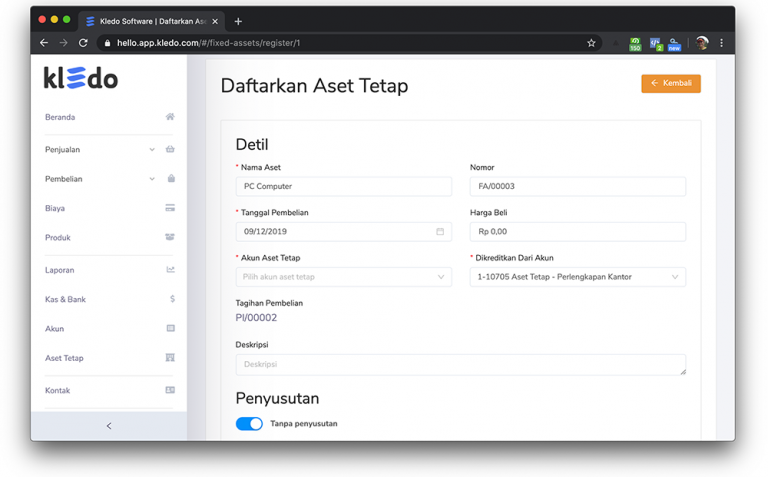Click the Deskripsi text area
This screenshot has width=768, height=477.
[460, 364]
